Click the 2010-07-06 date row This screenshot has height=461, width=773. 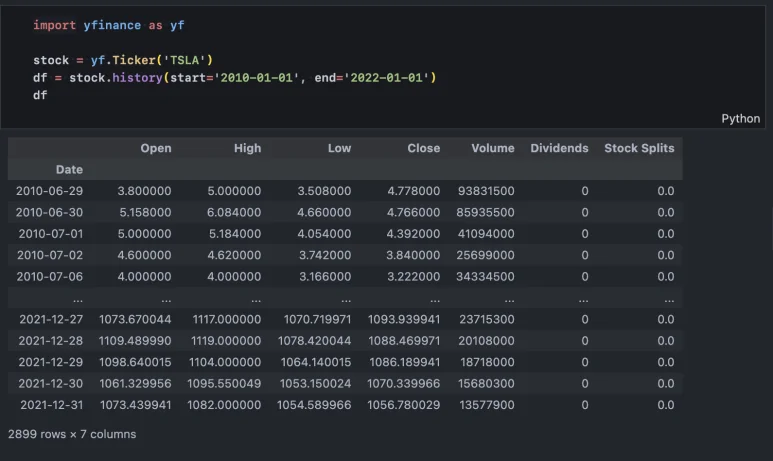pyautogui.click(x=50, y=276)
